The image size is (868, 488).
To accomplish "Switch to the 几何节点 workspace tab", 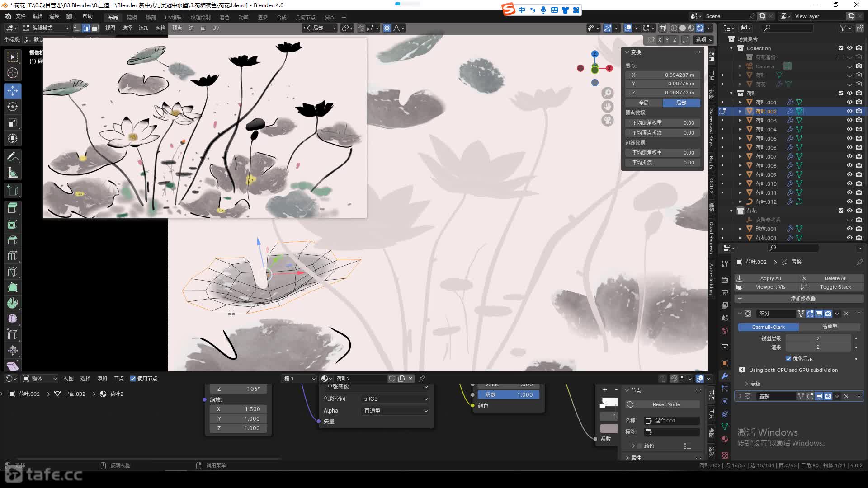I will pyautogui.click(x=306, y=17).
